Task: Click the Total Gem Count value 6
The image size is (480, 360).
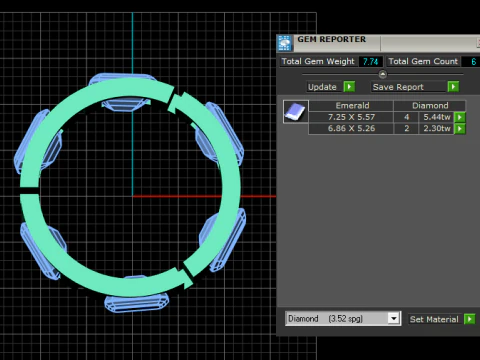Action: click(x=473, y=62)
